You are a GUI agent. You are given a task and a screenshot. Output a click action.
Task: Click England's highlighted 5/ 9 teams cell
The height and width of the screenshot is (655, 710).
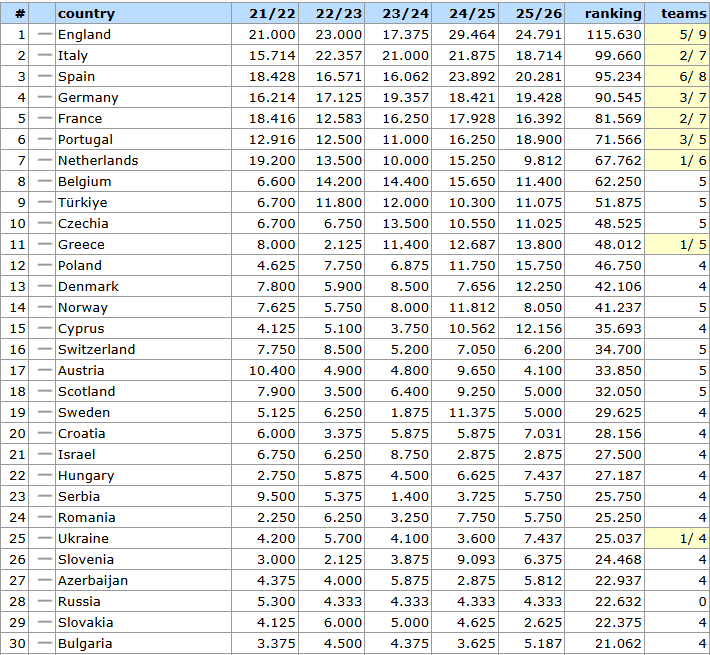[678, 35]
